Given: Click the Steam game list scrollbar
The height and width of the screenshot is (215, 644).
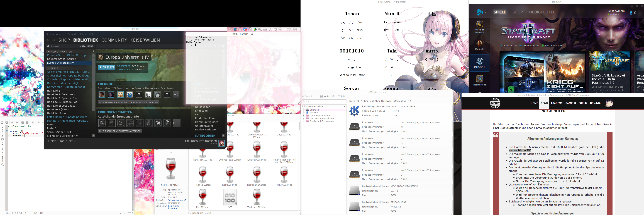Looking at the screenshot, I should point(94,95).
